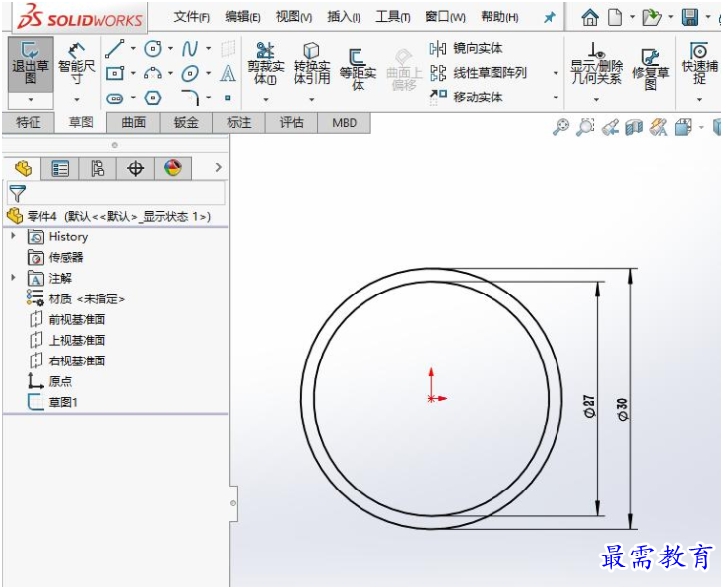Click Quick Snaps (快速捕捉) tool
Image resolution: width=721 pixels, height=588 pixels.
click(x=699, y=64)
